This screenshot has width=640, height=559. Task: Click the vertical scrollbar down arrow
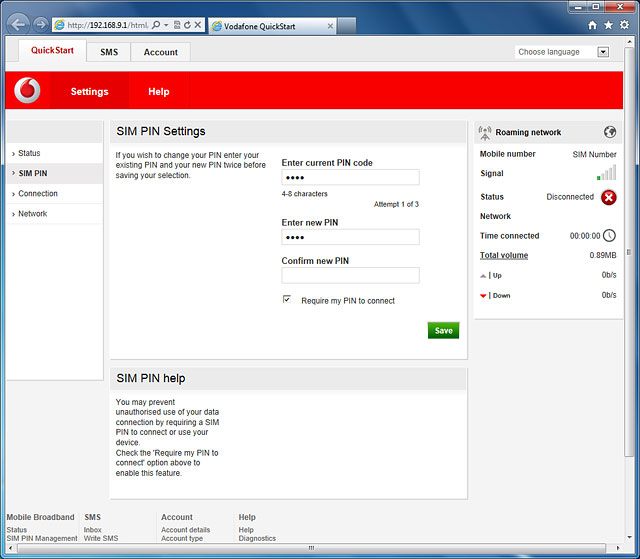click(629, 537)
